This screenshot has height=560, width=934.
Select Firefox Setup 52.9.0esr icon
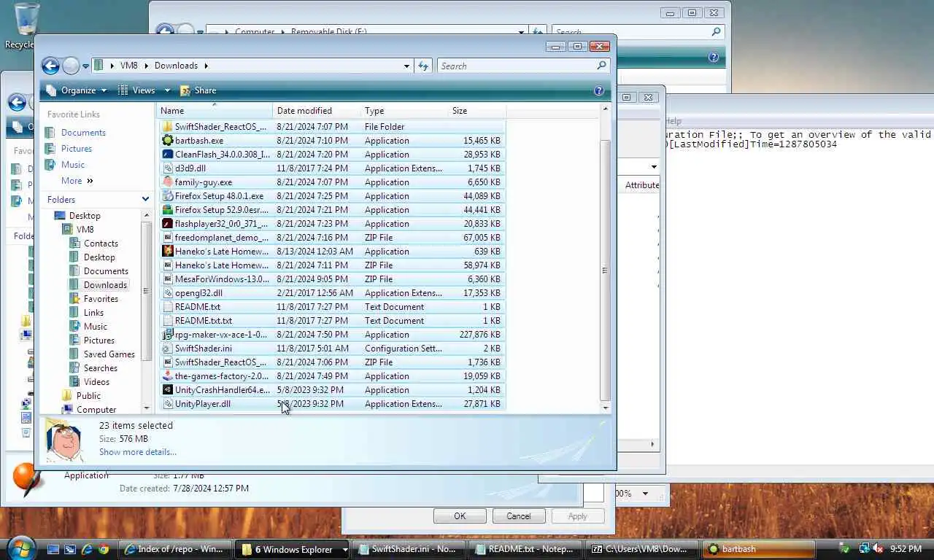pos(168,210)
